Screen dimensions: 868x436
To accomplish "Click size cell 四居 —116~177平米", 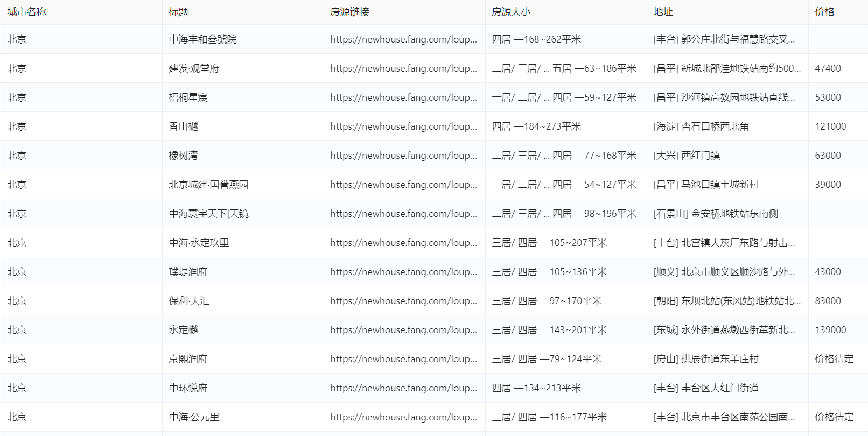I will 550,417.
